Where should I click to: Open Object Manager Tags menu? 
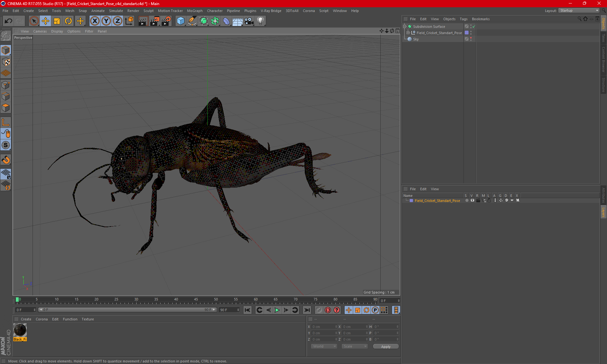click(463, 19)
